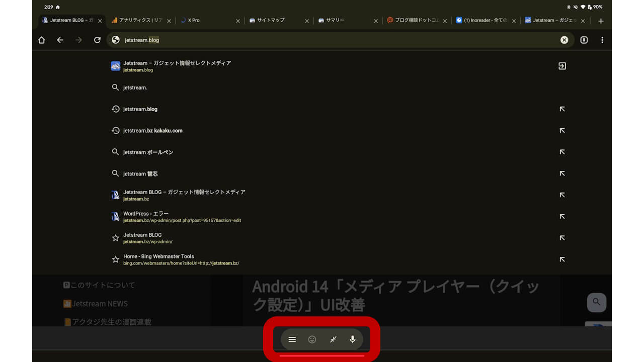This screenshot has width=644, height=362.
Task: Open the Jetstream NEWS link
Action: click(96, 304)
